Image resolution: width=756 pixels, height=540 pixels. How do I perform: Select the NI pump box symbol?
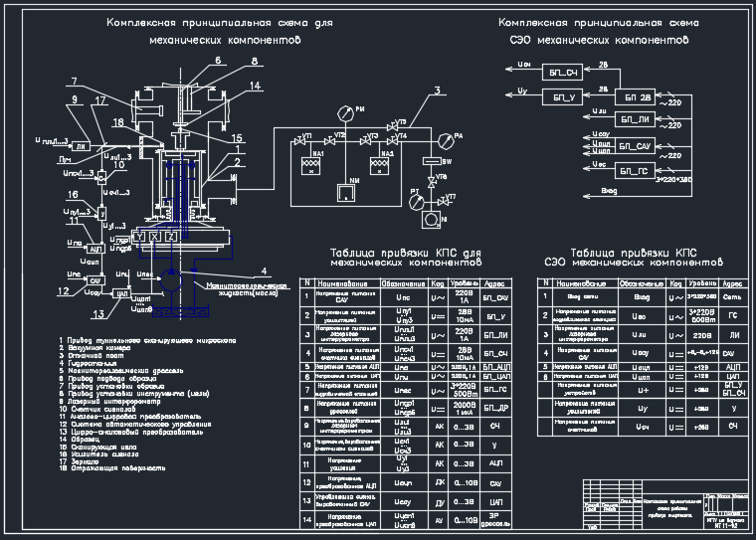(x=431, y=220)
